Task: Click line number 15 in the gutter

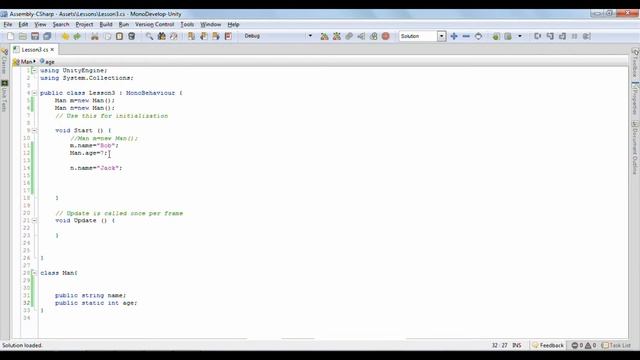Action: tap(27, 176)
